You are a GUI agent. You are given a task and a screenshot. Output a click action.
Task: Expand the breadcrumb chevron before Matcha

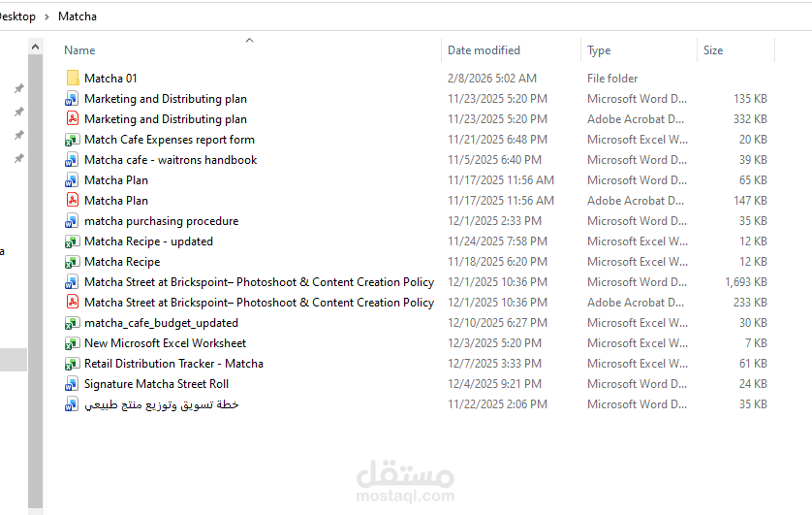(x=47, y=16)
